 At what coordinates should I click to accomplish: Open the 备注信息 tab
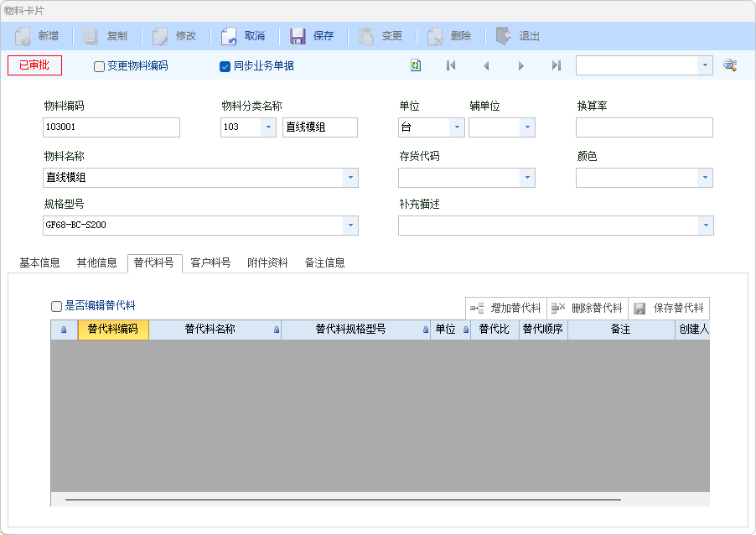point(325,263)
